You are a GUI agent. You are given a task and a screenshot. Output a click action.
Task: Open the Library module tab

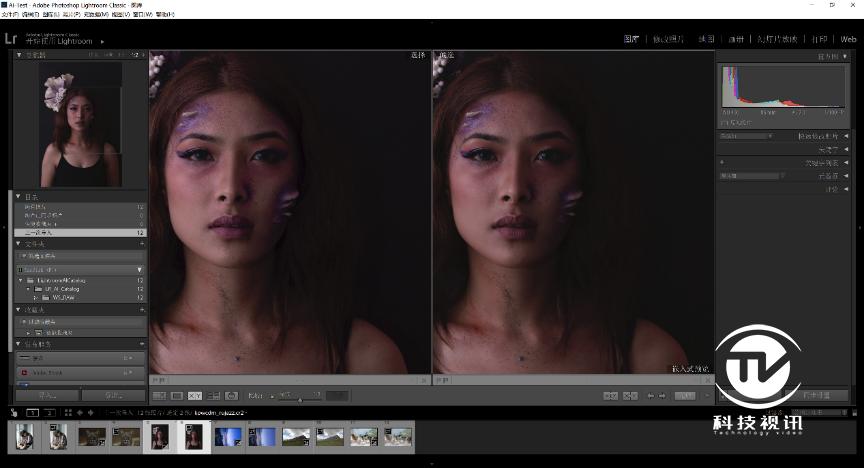pos(631,39)
